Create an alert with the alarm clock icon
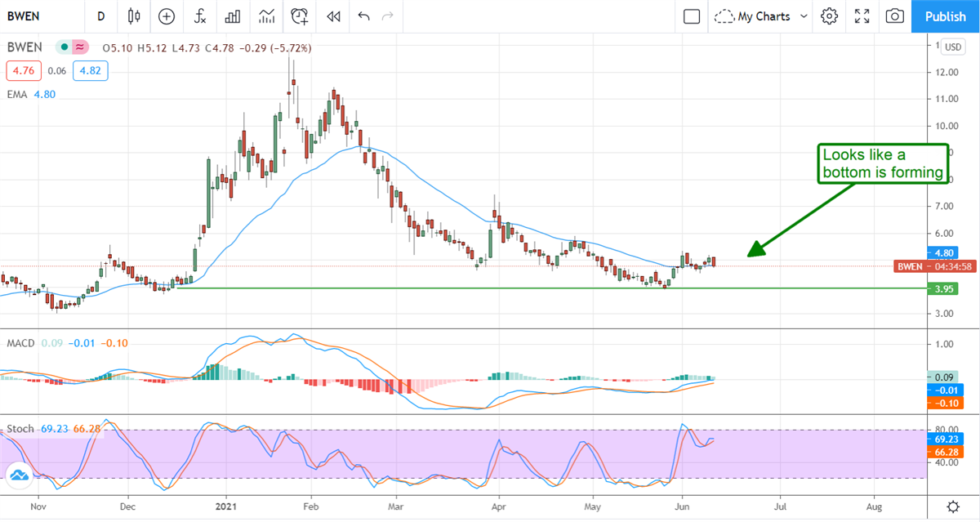The image size is (980, 522). click(300, 16)
